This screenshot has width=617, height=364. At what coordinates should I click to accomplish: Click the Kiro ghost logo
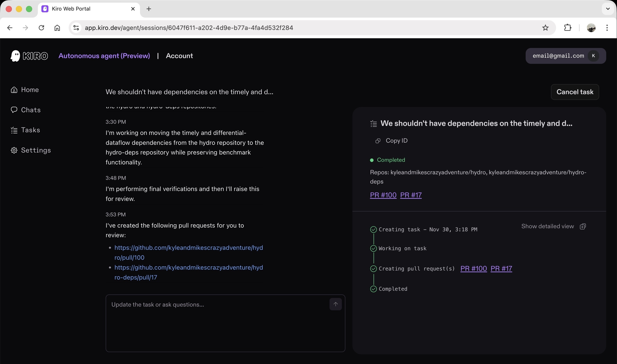(x=15, y=56)
